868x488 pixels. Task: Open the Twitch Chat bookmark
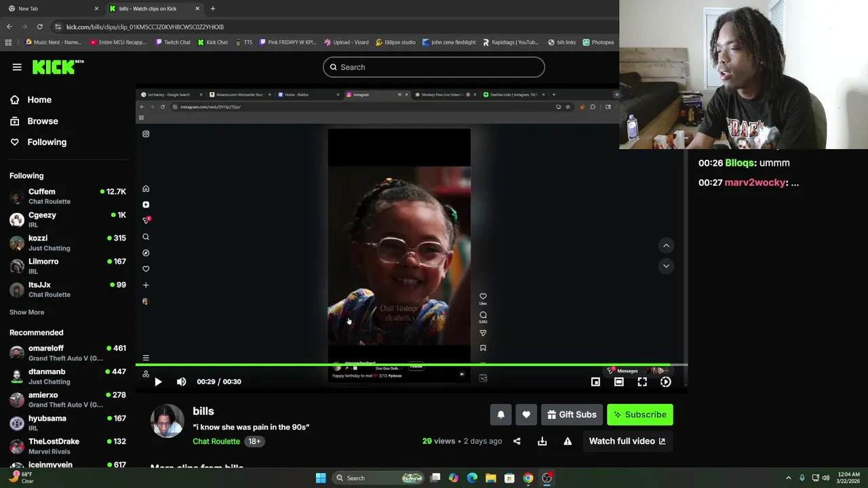(172, 42)
